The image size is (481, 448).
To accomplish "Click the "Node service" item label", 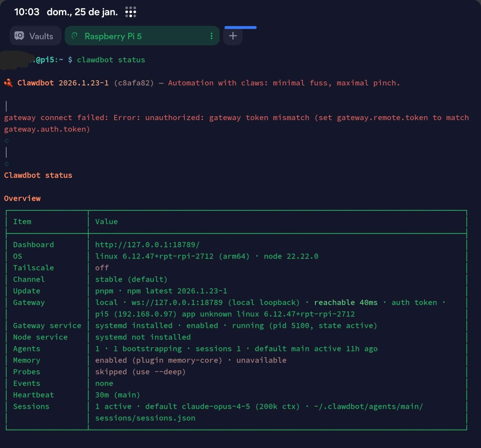I will pos(40,337).
